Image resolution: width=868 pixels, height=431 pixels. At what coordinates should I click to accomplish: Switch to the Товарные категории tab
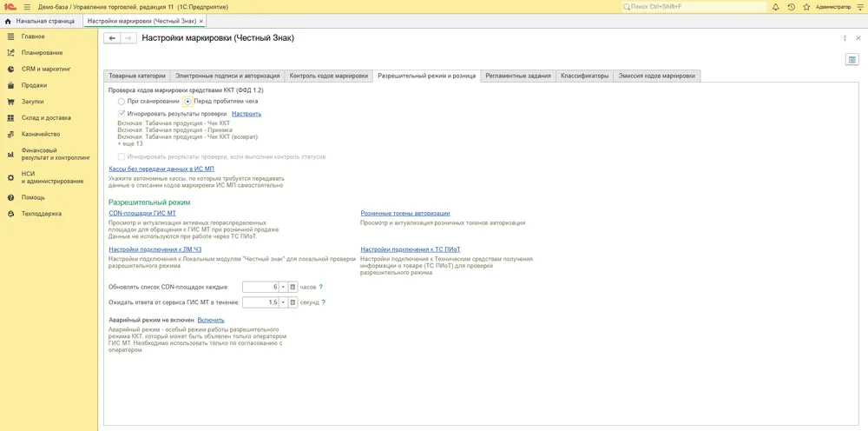pyautogui.click(x=137, y=76)
